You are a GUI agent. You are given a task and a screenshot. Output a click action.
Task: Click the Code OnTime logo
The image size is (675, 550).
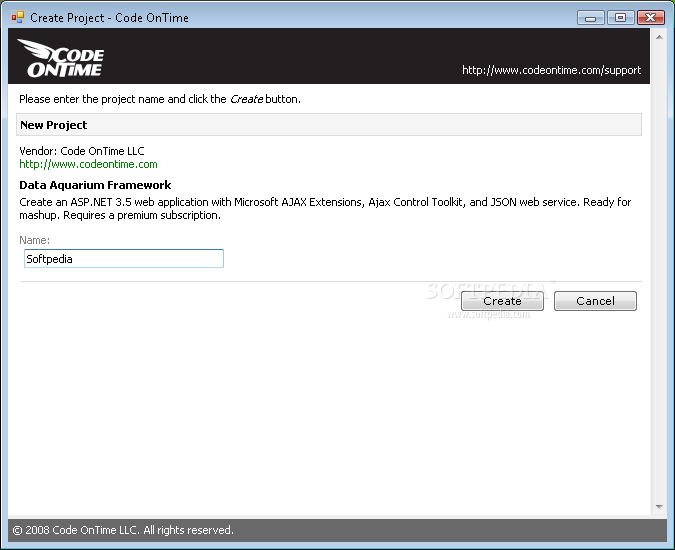coord(61,58)
